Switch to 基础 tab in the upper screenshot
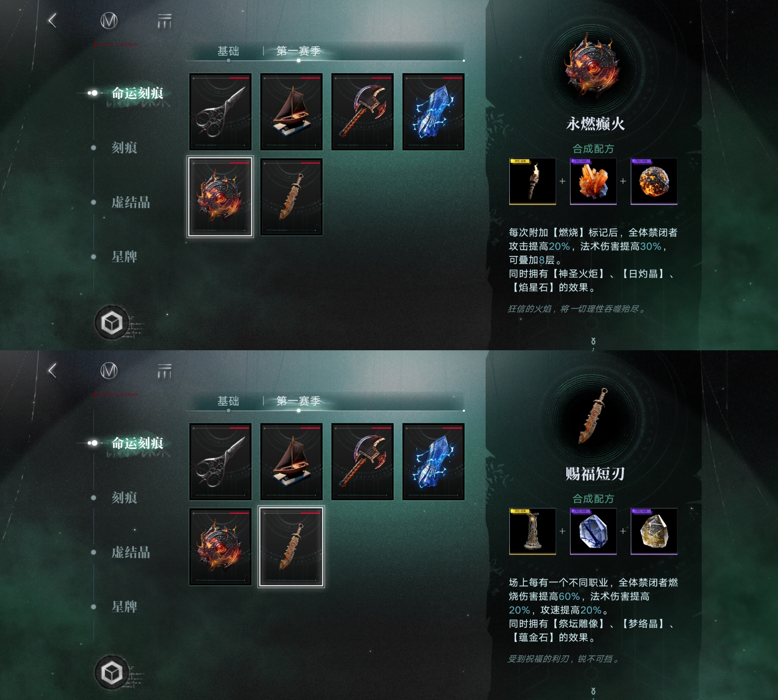This screenshot has height=700, width=778. click(x=228, y=51)
